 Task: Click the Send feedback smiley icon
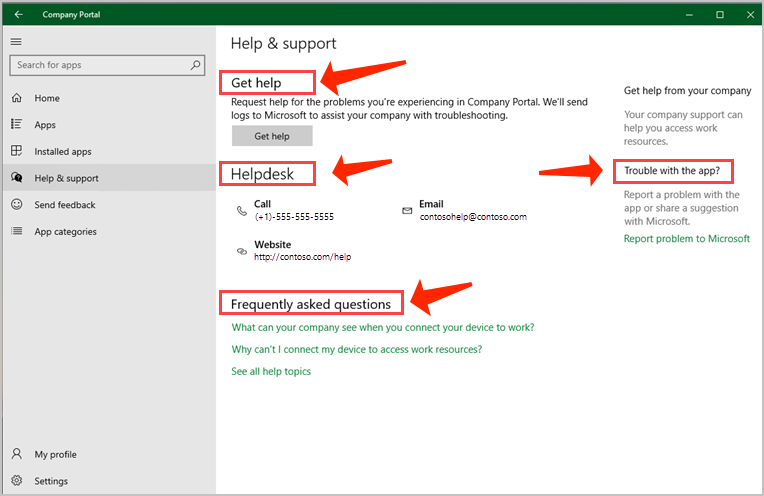[17, 204]
